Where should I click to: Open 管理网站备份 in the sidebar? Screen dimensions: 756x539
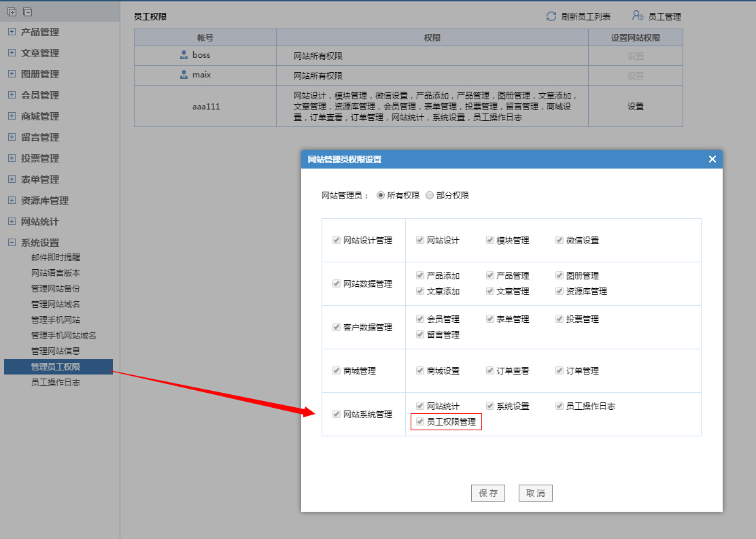tap(56, 289)
